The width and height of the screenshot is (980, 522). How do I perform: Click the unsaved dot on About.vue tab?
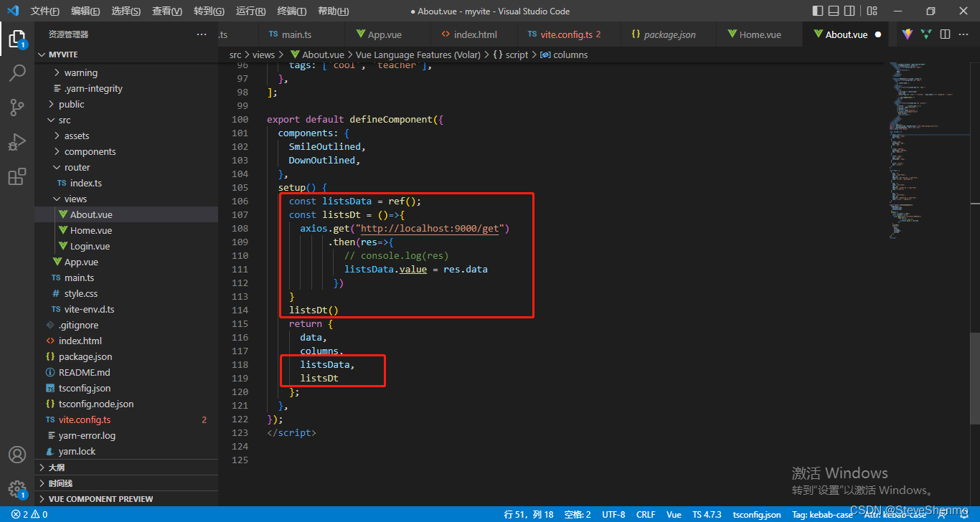pyautogui.click(x=878, y=34)
